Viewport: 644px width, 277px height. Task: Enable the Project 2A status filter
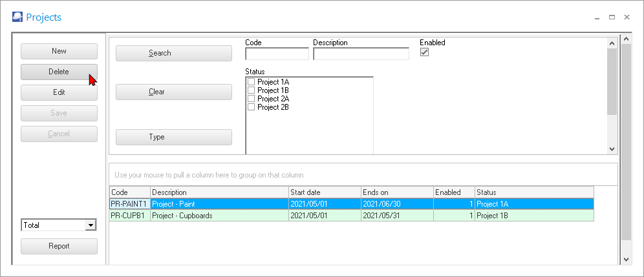(x=252, y=99)
